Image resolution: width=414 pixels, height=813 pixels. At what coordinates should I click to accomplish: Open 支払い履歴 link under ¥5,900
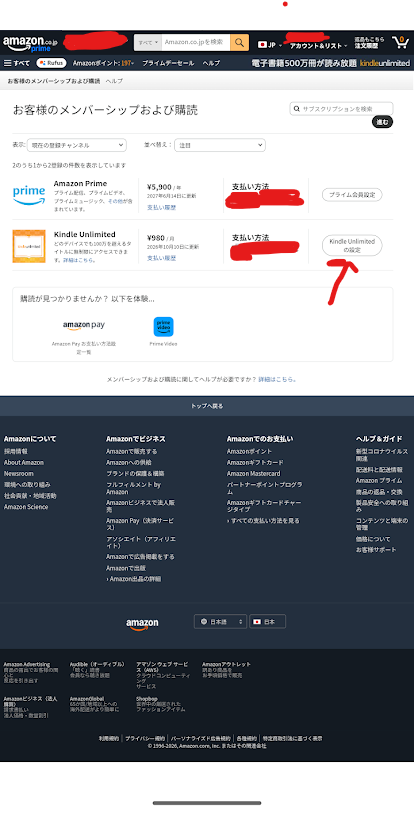(161, 207)
